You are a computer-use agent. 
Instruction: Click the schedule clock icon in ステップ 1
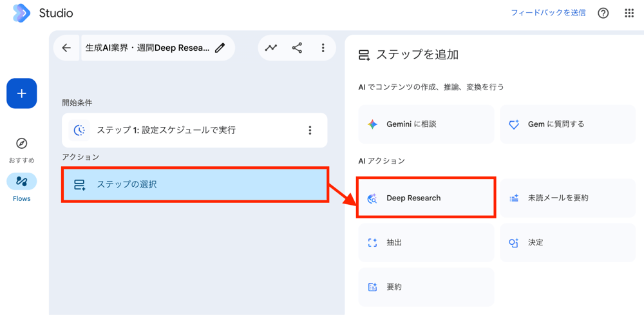pyautogui.click(x=79, y=130)
